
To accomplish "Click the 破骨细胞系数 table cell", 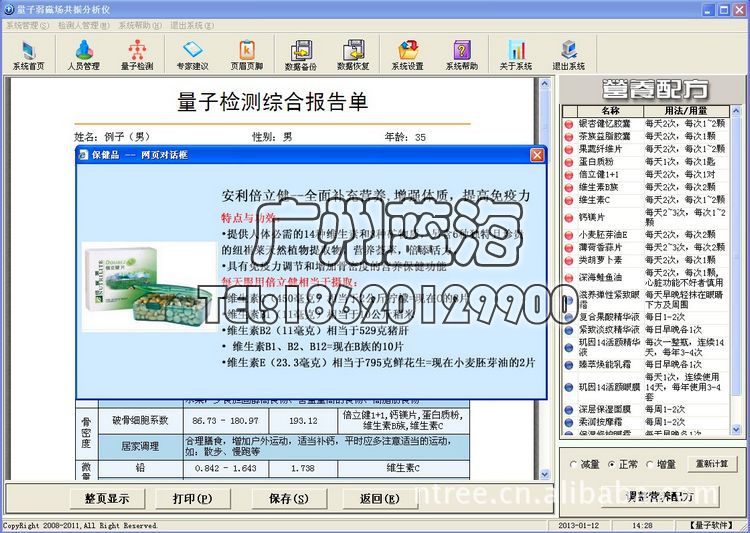I will (140, 421).
